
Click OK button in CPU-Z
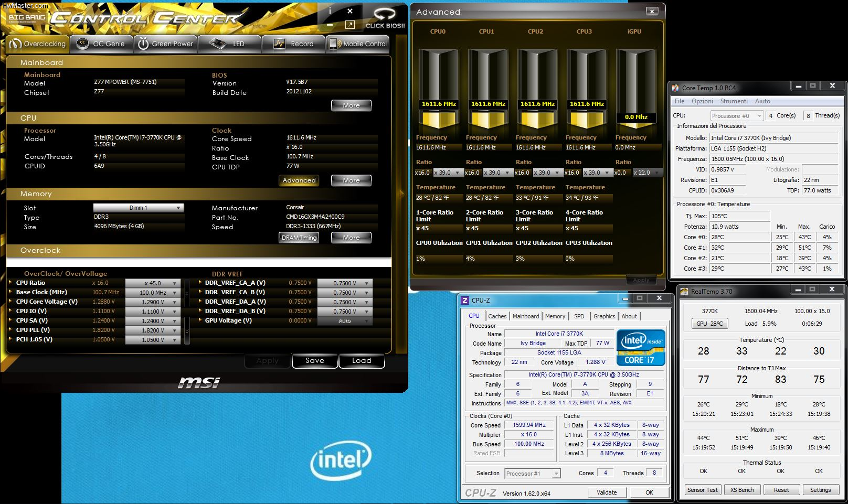[x=649, y=492]
